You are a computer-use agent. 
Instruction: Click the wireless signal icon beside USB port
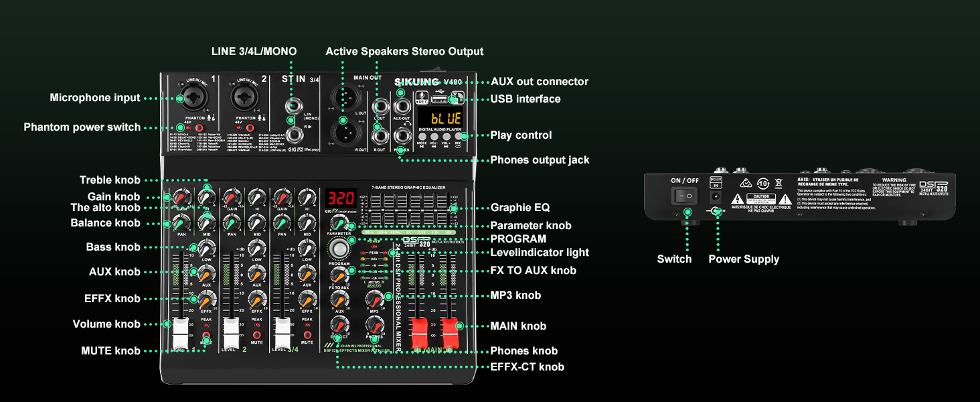[458, 97]
